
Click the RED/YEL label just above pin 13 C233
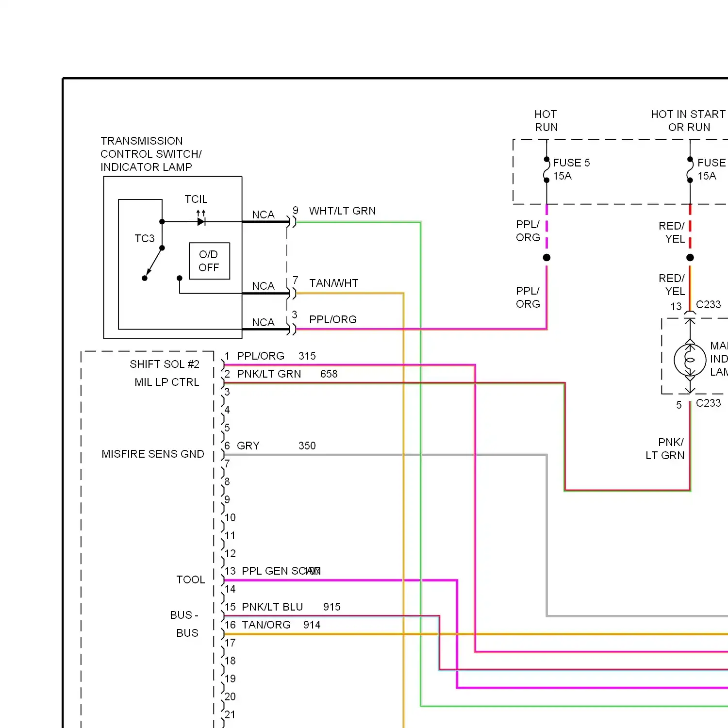pos(672,285)
